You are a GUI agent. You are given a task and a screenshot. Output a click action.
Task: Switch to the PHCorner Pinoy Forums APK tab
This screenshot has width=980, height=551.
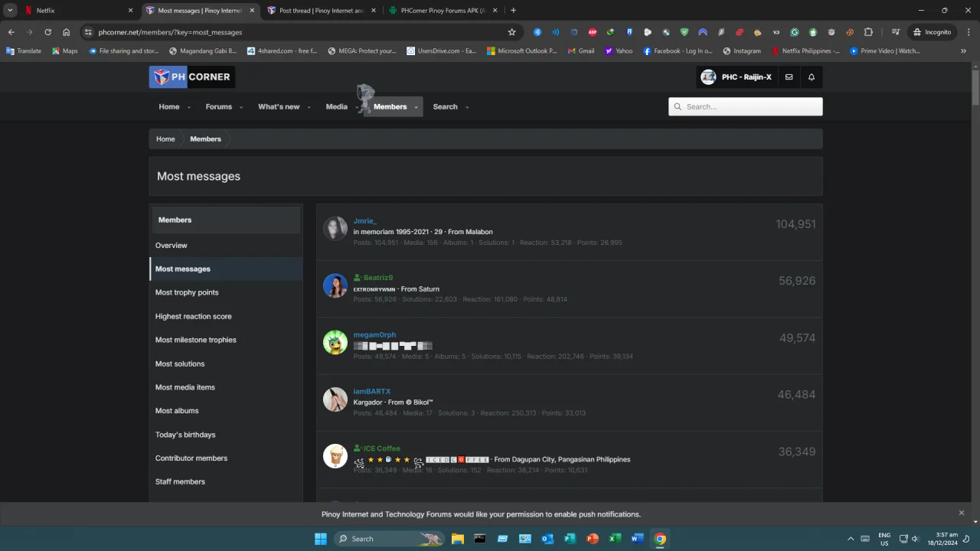[443, 11]
